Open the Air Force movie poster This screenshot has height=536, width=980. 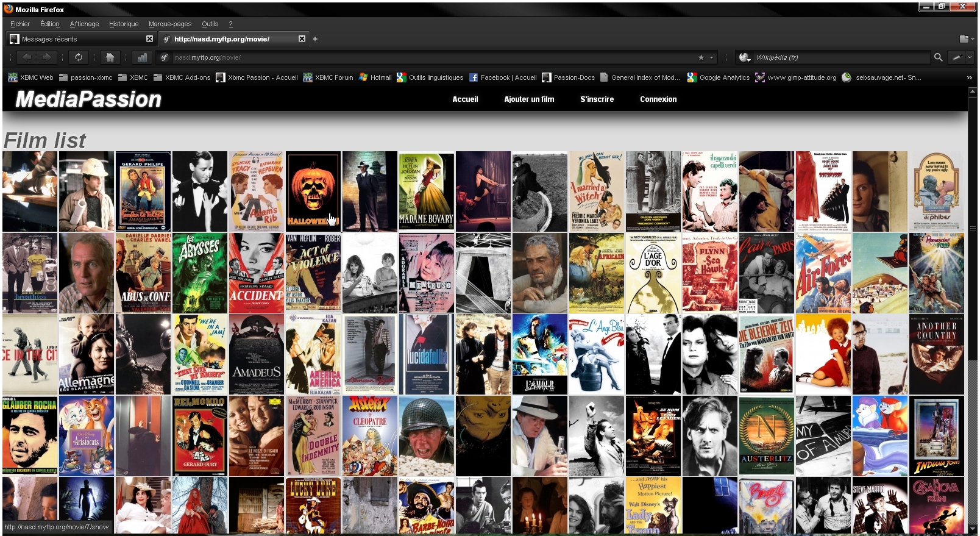click(823, 273)
